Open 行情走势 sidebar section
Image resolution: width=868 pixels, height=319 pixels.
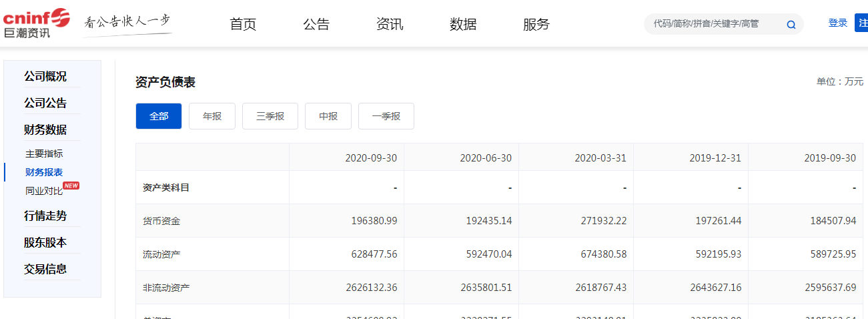(45, 216)
